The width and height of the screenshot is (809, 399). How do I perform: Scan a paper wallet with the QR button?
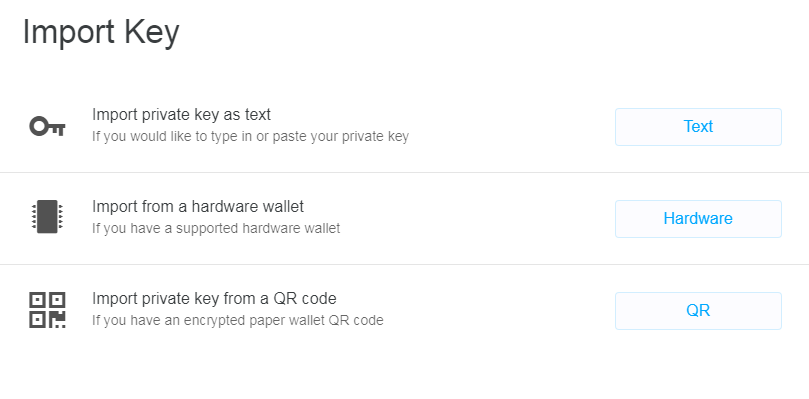(698, 311)
